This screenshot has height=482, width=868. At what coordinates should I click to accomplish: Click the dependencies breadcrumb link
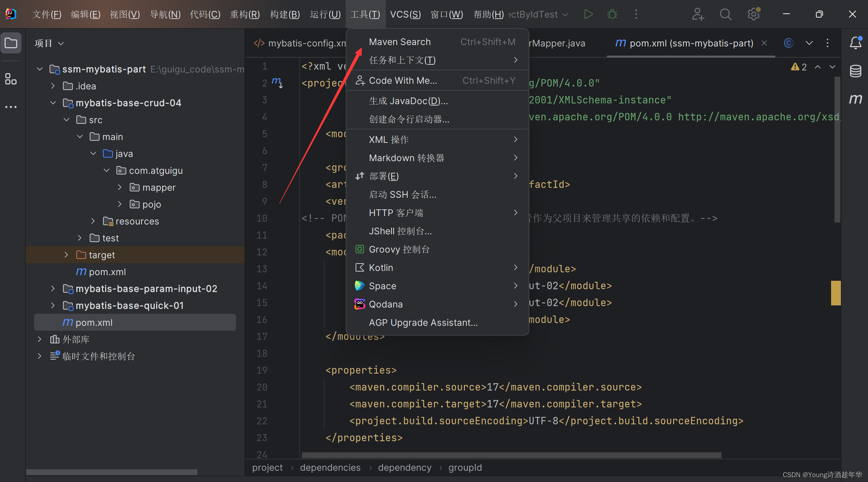coord(330,468)
